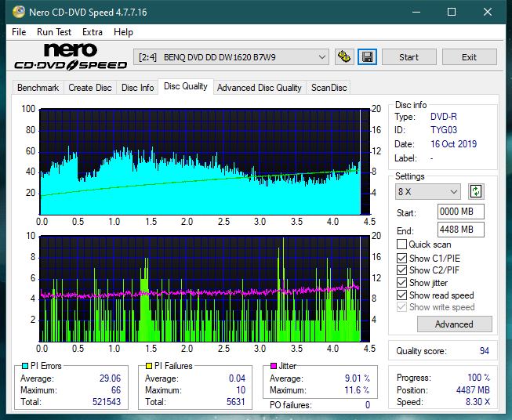Click PI Failures average 0.04
Screen dimensions: 512x420
click(237, 378)
